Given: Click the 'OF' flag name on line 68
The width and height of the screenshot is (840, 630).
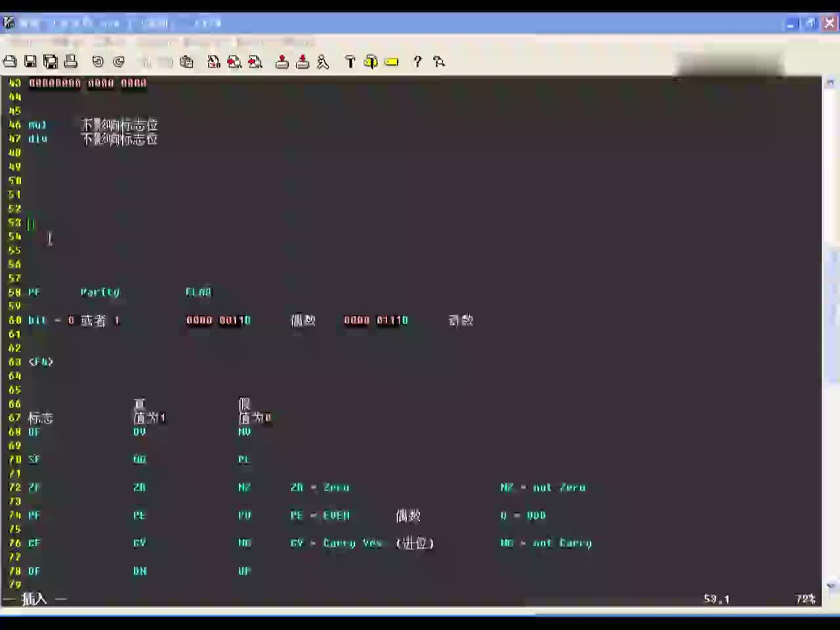Looking at the screenshot, I should 34,432.
